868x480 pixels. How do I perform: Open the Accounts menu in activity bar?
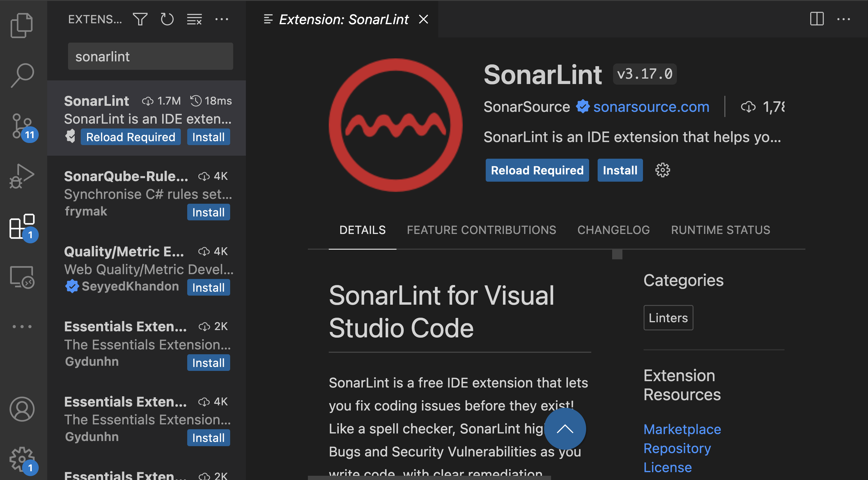(22, 409)
